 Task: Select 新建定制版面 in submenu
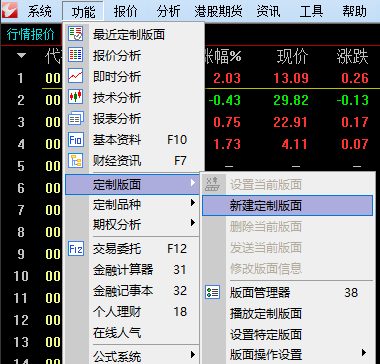[287, 206]
